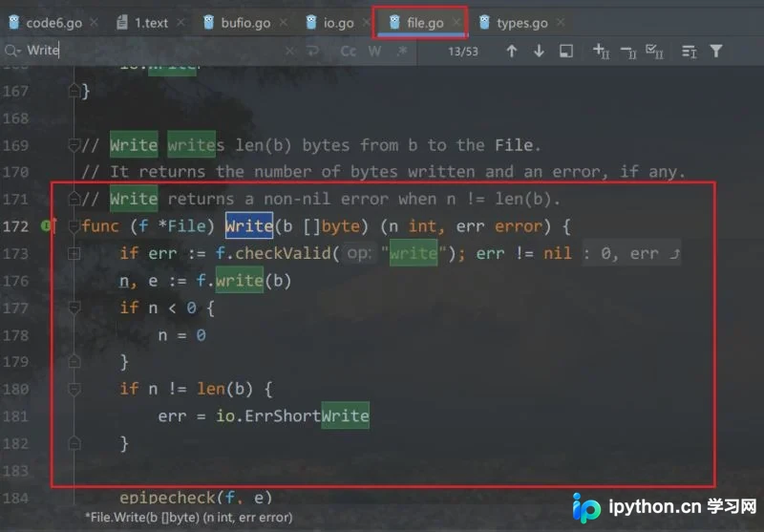Collapse func Write fold on line 172
764x532 pixels.
(74, 226)
